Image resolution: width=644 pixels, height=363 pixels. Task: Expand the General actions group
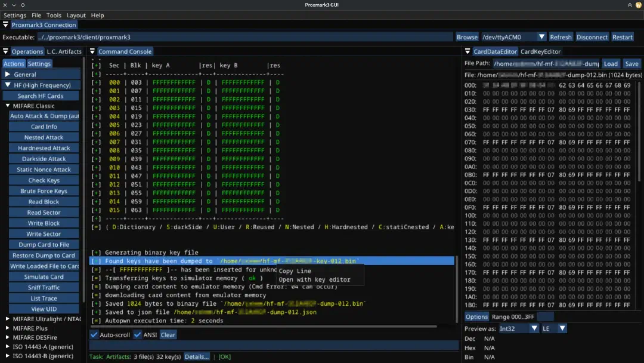[x=42, y=75]
